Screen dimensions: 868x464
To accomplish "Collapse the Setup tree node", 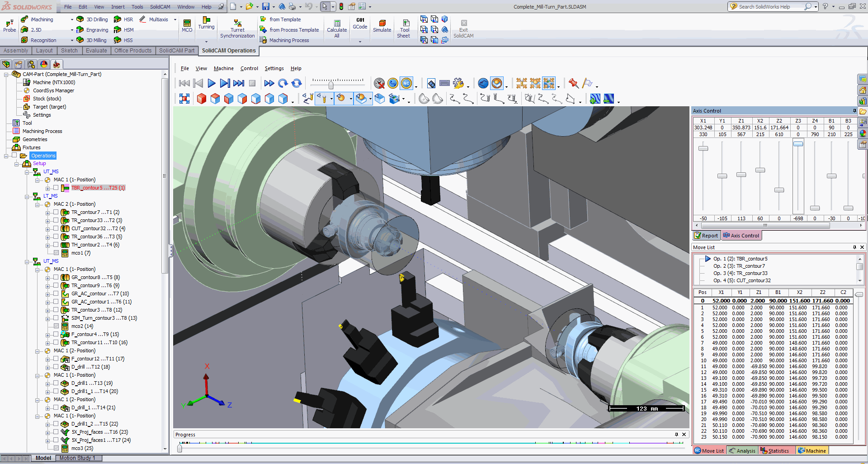I will [16, 164].
